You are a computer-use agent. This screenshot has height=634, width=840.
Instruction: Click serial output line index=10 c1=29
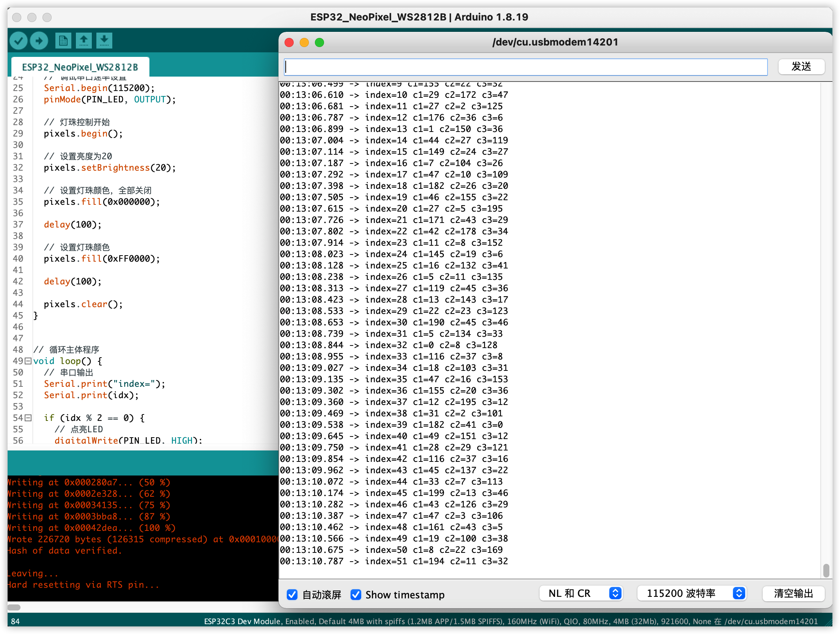394,95
